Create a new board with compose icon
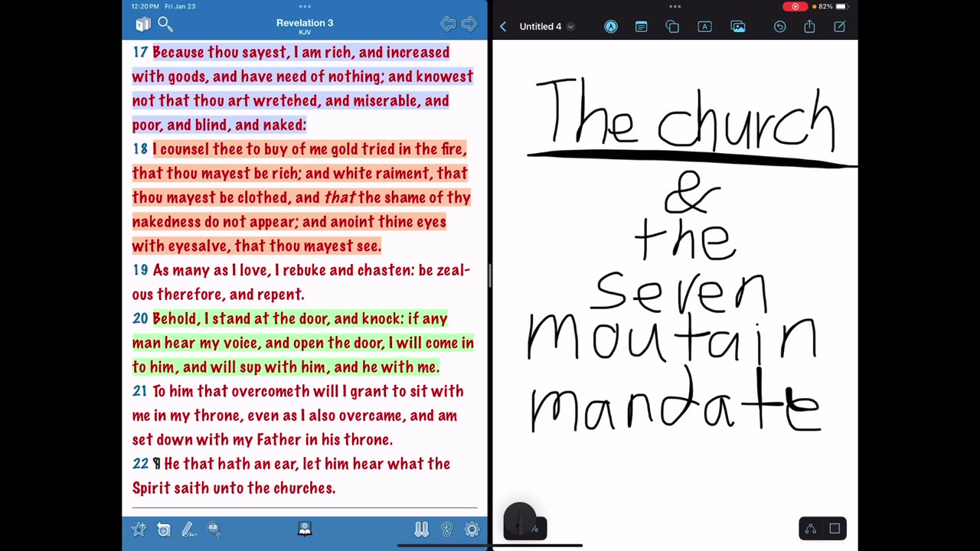The width and height of the screenshot is (980, 551). pyautogui.click(x=839, y=27)
